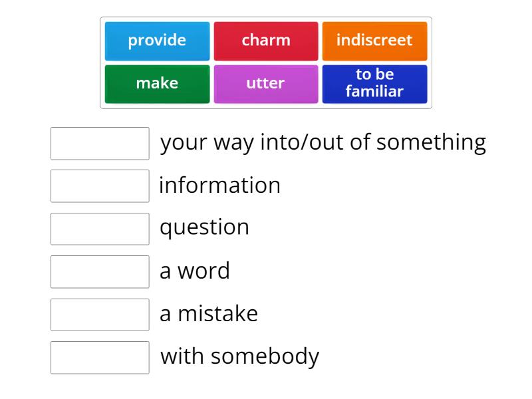Select the 'provide' word tile
The image size is (532, 399).
157,41
